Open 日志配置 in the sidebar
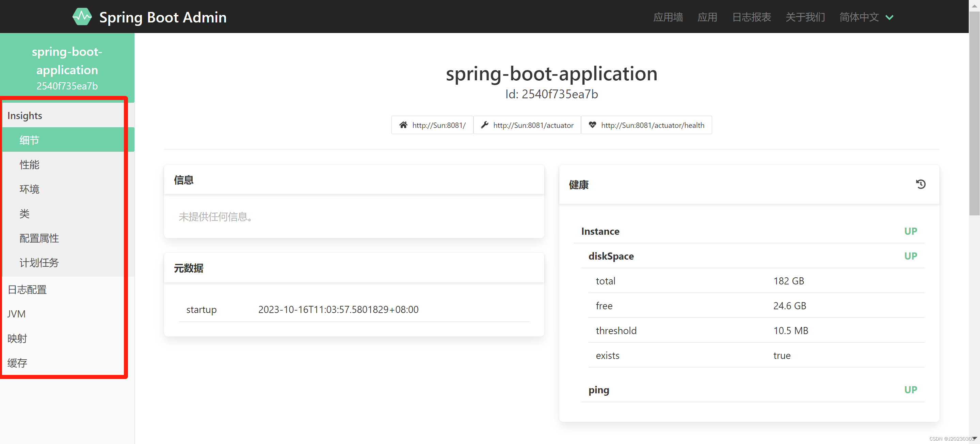This screenshot has height=444, width=980. tap(27, 289)
